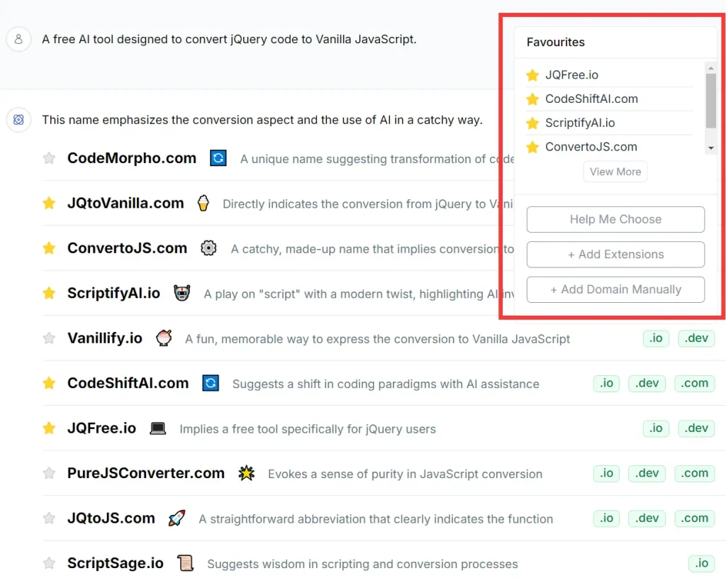Viewport: 726px width, 588px height.
Task: Click the gear emoji beside ConvertoJS.com
Action: (x=209, y=248)
